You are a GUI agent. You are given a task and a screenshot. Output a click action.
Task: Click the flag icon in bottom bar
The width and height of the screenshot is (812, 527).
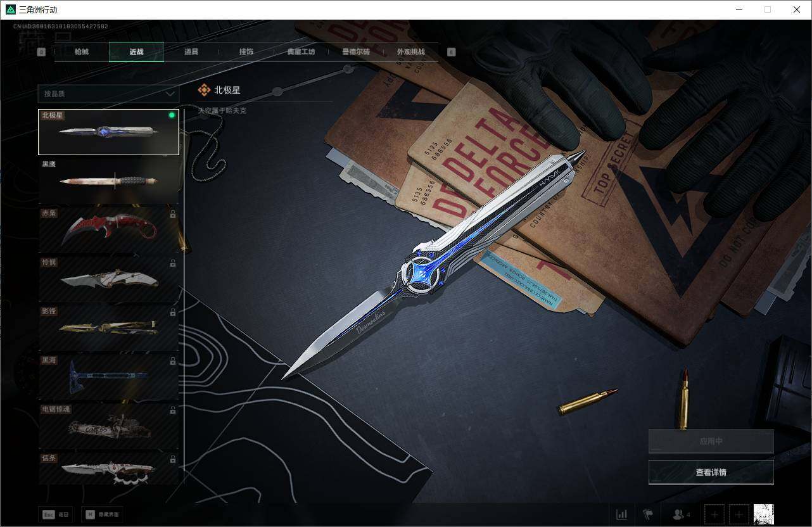647,514
